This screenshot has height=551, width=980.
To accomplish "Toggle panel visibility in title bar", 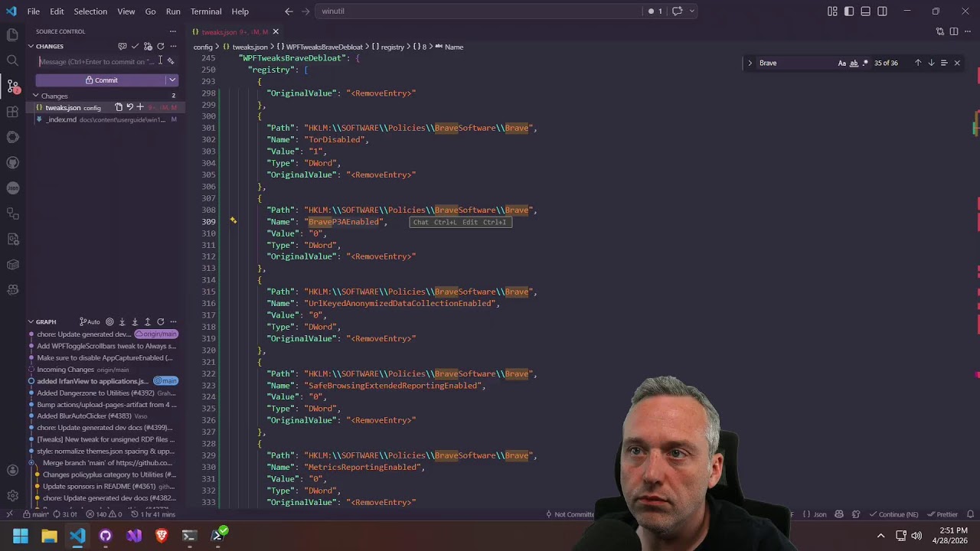I will 865,11.
